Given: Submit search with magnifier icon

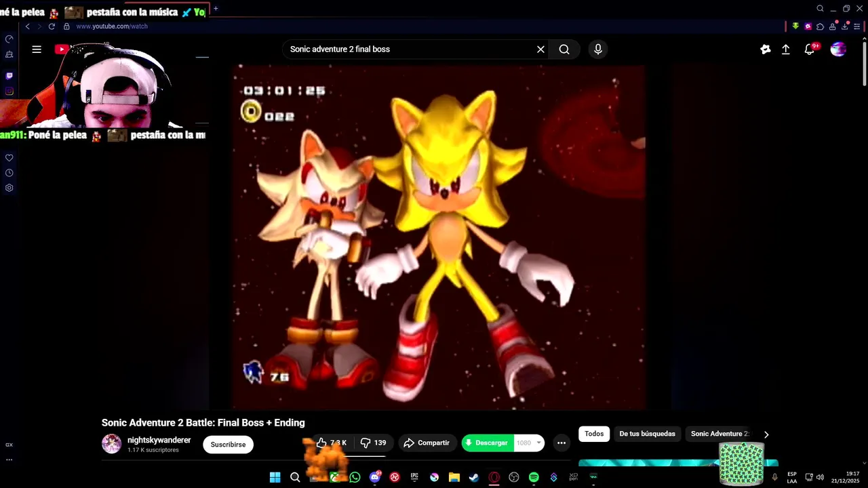Looking at the screenshot, I should tap(564, 49).
